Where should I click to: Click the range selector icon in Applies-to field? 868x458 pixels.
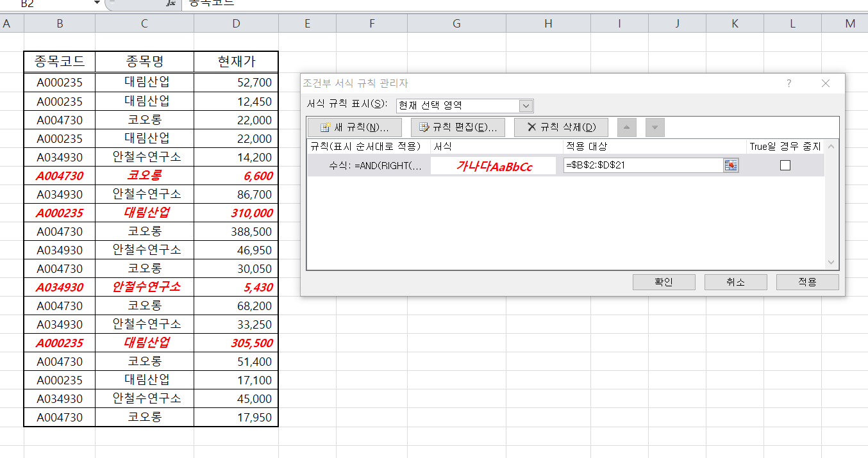coord(731,166)
